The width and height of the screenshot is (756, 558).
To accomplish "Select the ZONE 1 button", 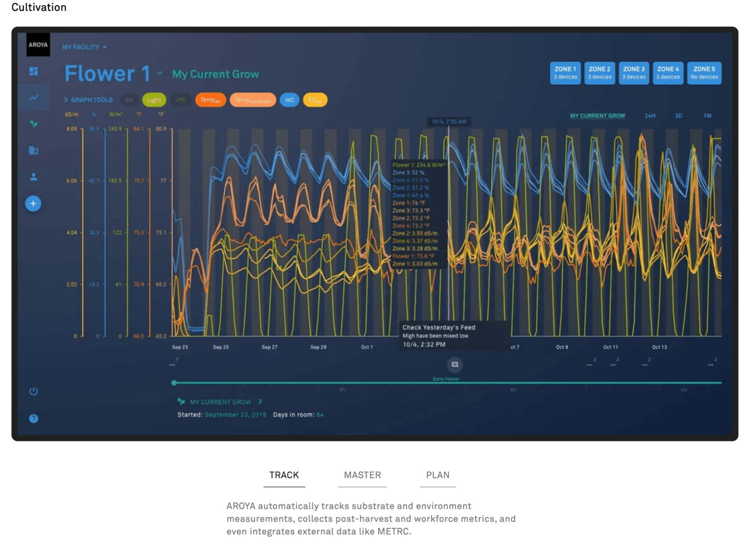I will tap(565, 73).
